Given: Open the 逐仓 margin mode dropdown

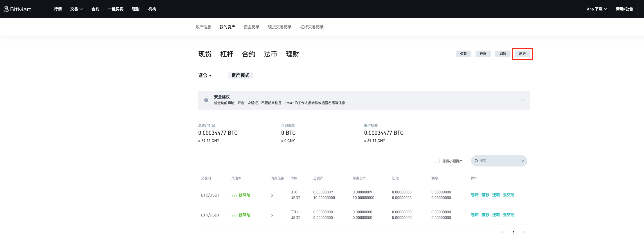Looking at the screenshot, I should tap(205, 76).
